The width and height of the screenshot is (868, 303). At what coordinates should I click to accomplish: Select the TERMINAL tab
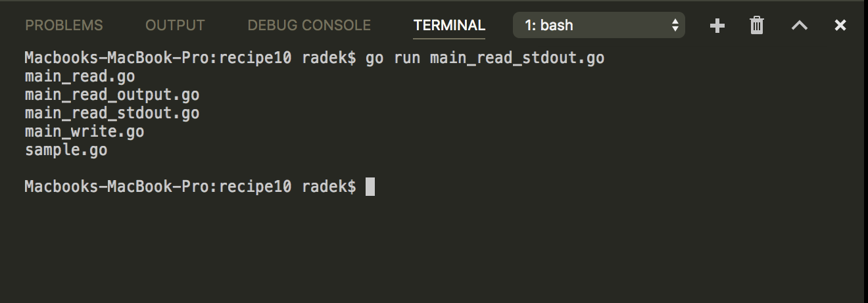pyautogui.click(x=449, y=26)
